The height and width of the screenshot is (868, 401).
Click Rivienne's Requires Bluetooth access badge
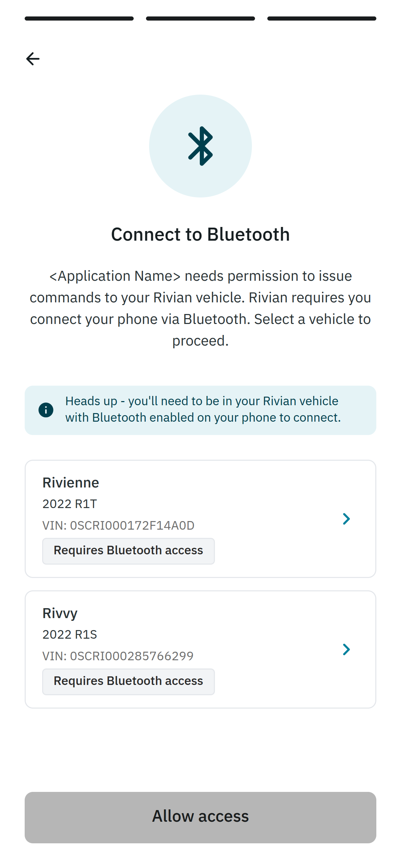(129, 551)
